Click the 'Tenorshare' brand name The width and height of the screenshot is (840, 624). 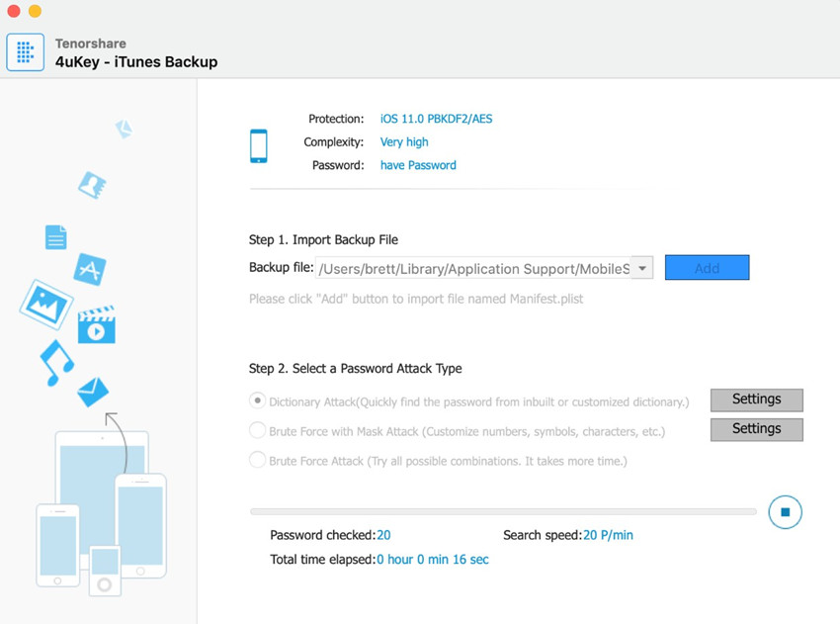click(x=91, y=44)
